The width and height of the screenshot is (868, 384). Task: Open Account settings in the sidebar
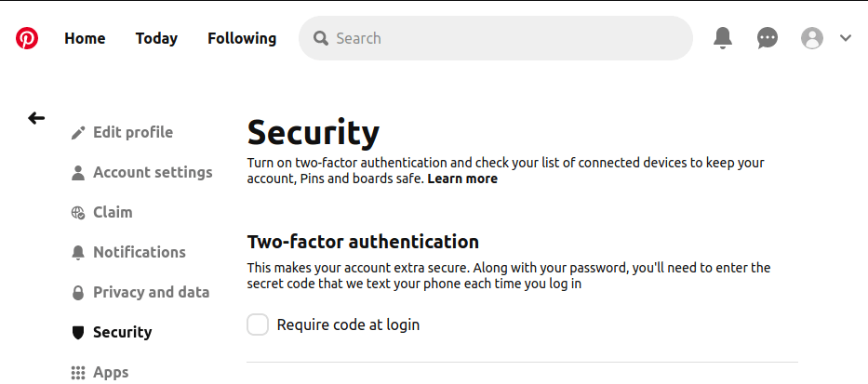coord(153,173)
